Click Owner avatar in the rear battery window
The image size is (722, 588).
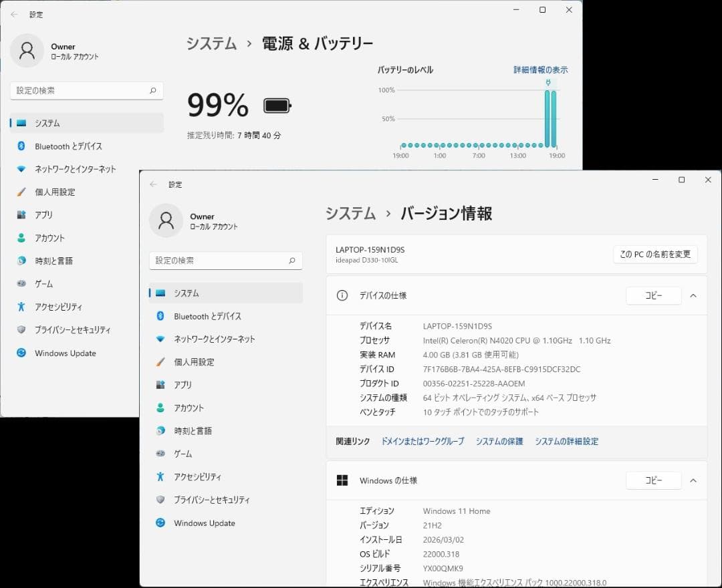27,51
